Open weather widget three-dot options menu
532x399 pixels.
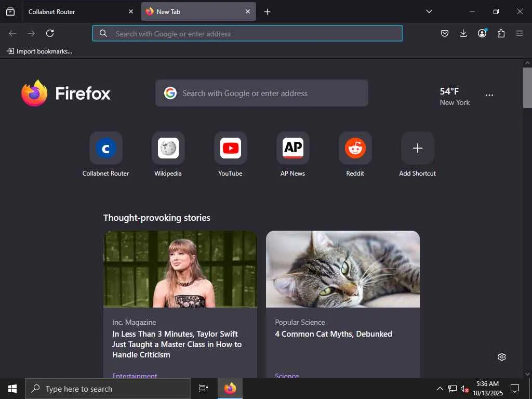pos(489,96)
